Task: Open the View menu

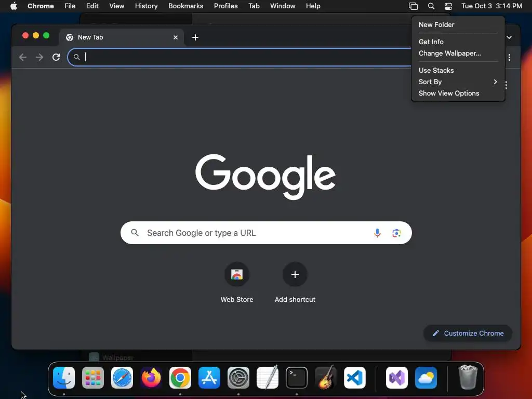Action: [116, 6]
